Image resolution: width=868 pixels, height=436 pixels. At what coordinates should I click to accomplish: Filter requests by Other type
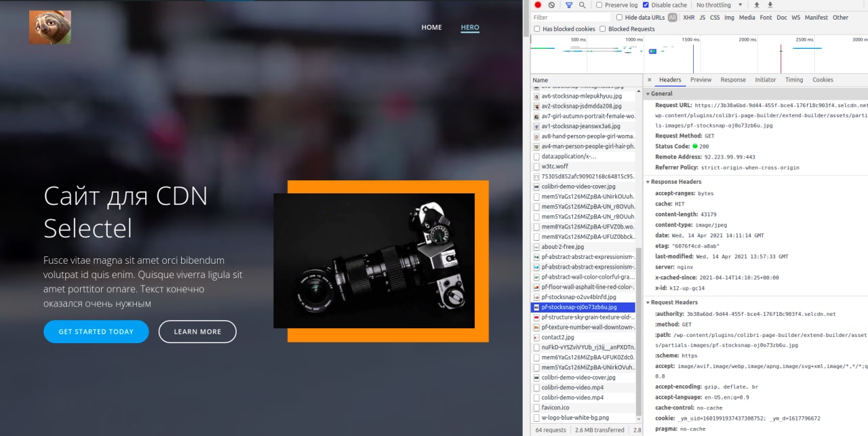[x=840, y=18]
